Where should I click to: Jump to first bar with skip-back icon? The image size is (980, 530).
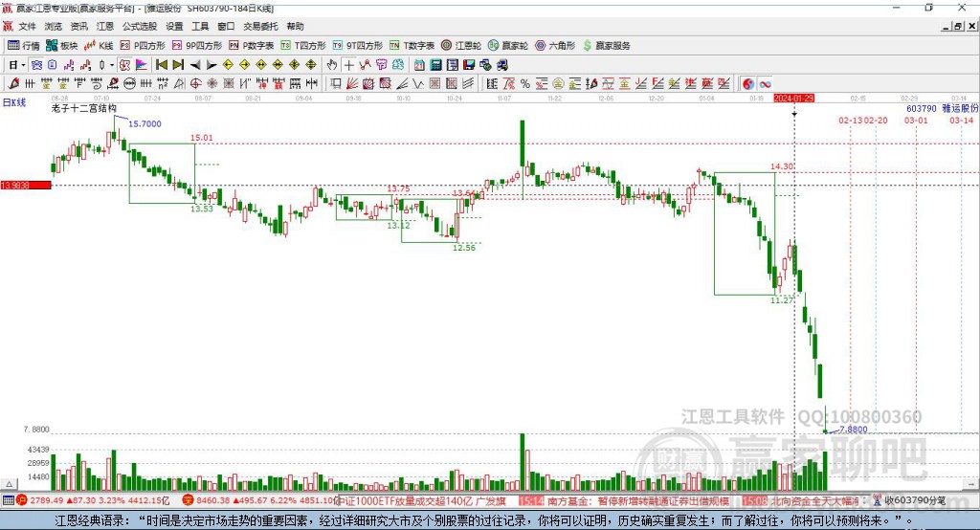[162, 65]
